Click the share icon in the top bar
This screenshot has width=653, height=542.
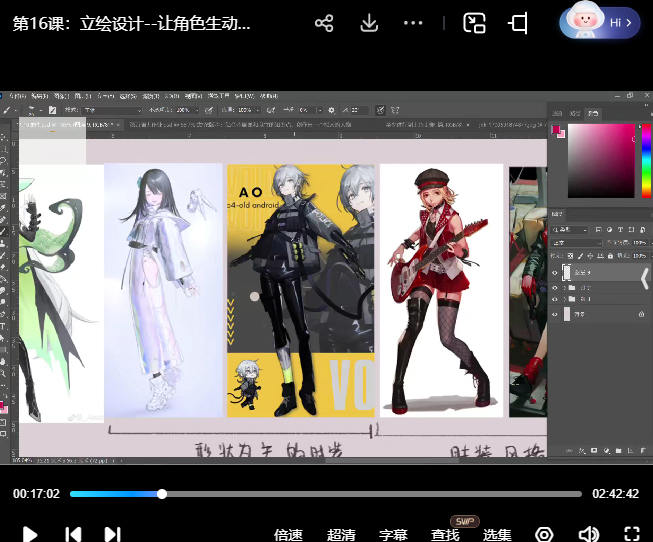pyautogui.click(x=323, y=23)
